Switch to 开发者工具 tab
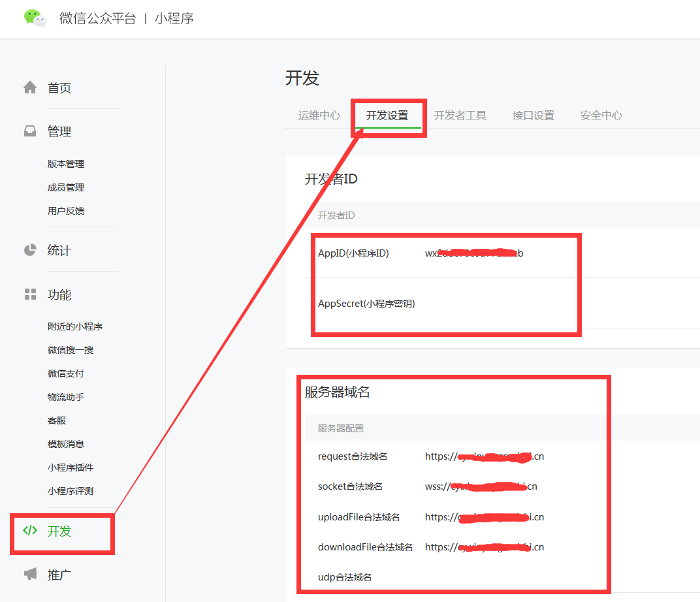This screenshot has width=700, height=602. [460, 116]
